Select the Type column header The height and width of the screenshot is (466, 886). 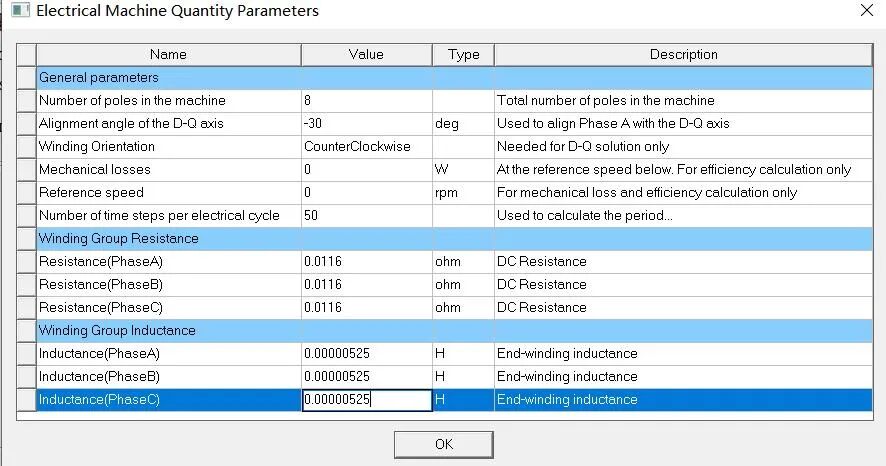point(463,55)
